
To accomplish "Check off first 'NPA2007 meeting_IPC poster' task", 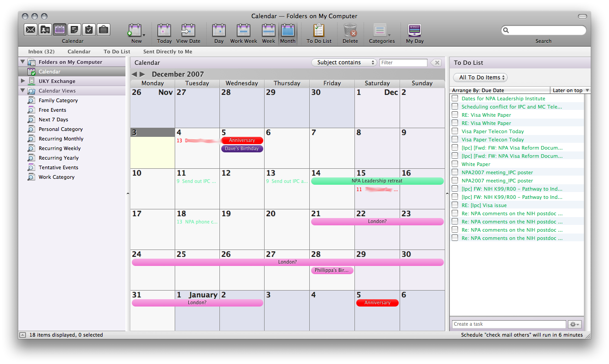I will click(x=455, y=172).
